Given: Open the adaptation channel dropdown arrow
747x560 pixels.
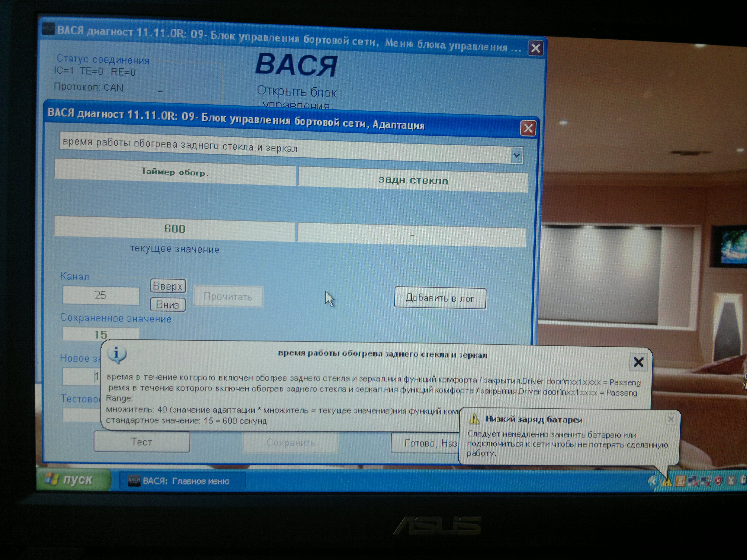Looking at the screenshot, I should point(516,155).
